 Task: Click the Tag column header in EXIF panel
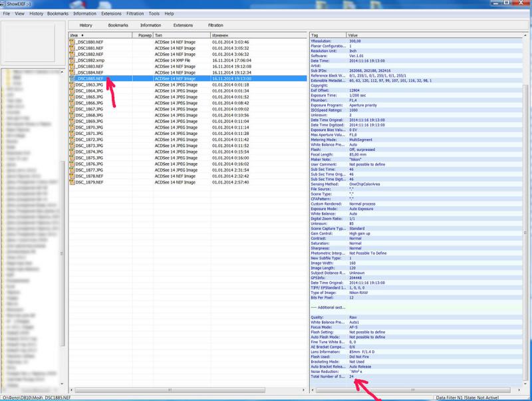[x=328, y=35]
